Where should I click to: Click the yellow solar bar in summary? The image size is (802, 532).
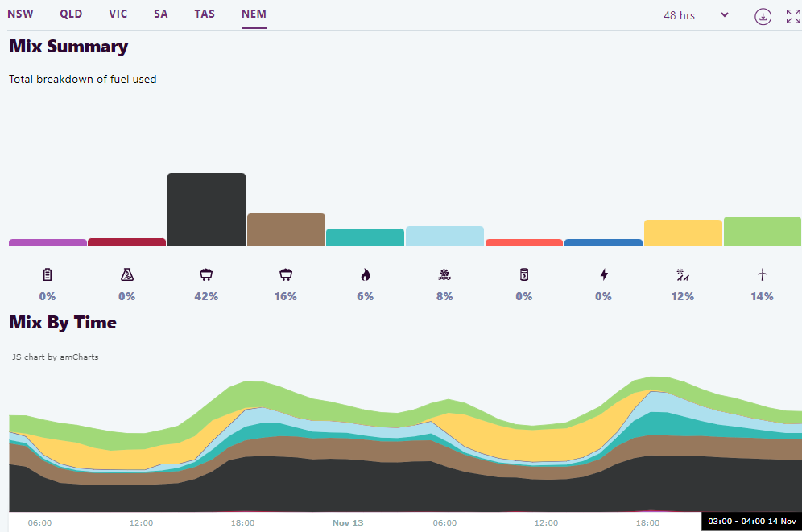pyautogui.click(x=683, y=233)
